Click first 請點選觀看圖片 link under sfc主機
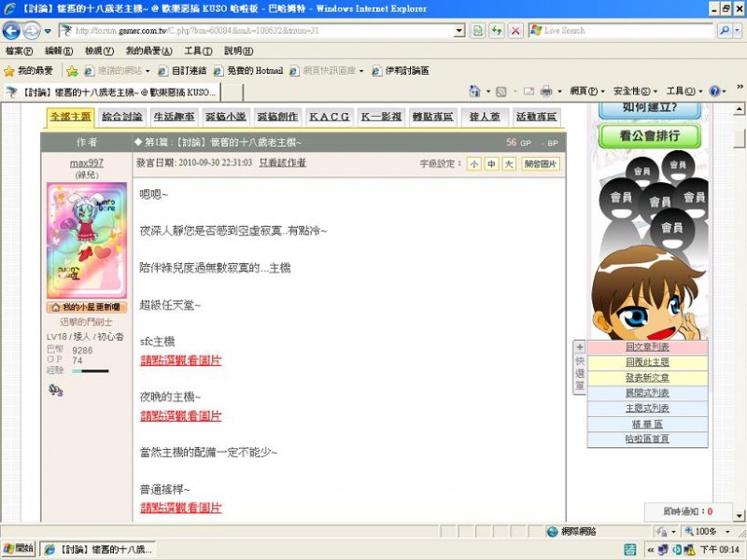 coord(180,359)
